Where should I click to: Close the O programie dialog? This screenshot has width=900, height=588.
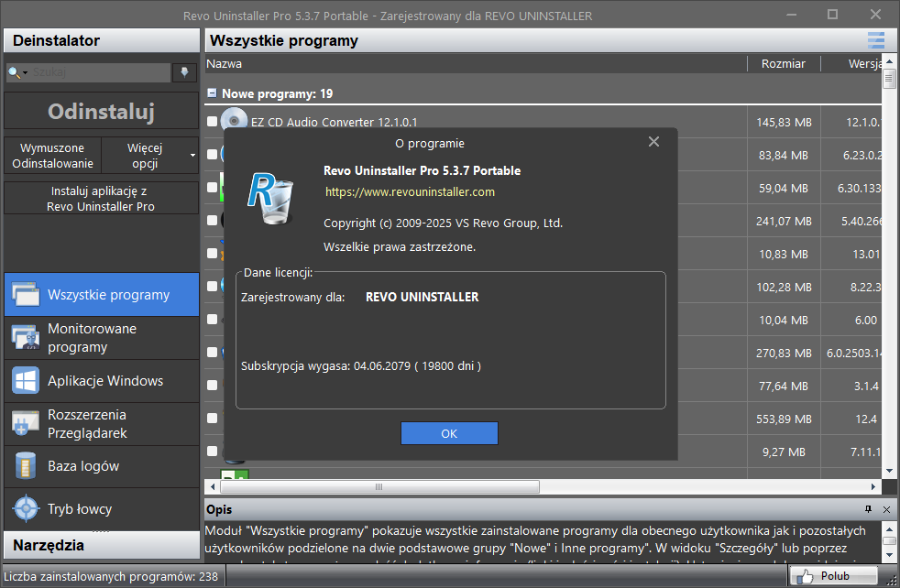(x=653, y=142)
